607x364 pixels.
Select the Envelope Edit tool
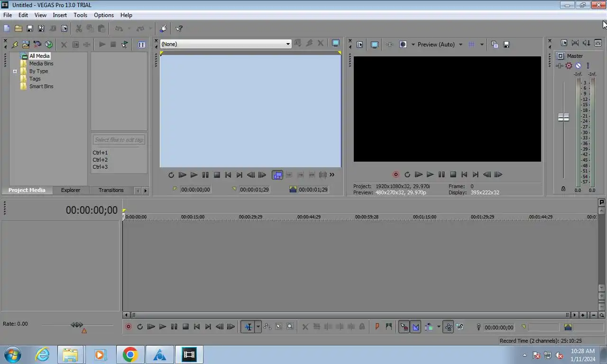coord(267,327)
